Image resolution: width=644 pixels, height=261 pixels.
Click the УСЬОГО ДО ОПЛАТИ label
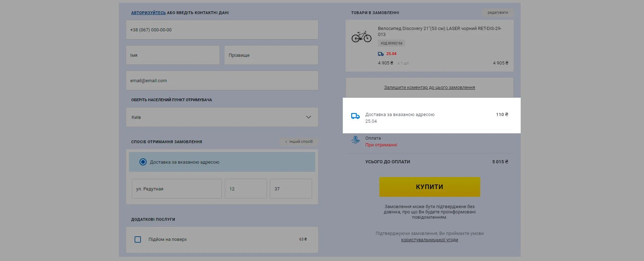coord(388,162)
